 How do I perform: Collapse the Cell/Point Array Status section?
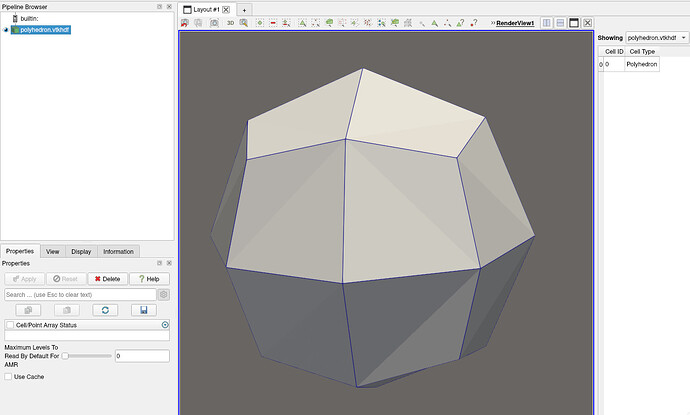click(x=165, y=325)
